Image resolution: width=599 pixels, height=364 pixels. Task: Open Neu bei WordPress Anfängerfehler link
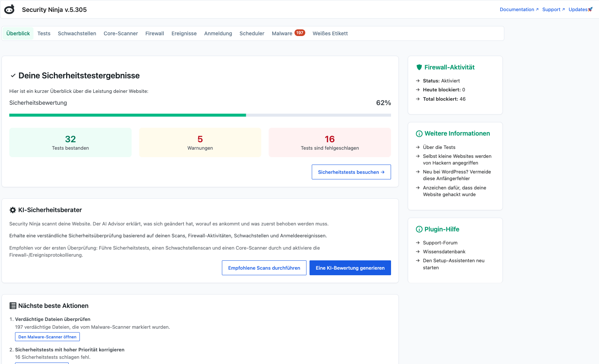coord(457,175)
